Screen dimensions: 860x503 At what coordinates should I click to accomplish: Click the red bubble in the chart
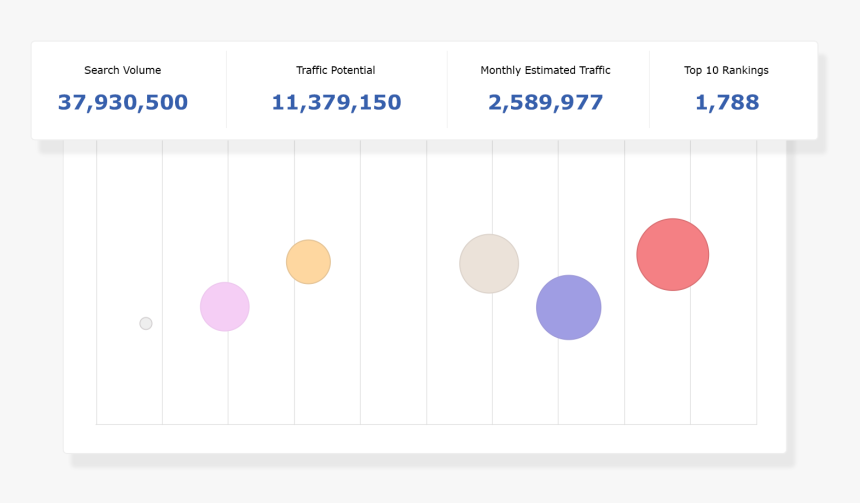point(672,255)
